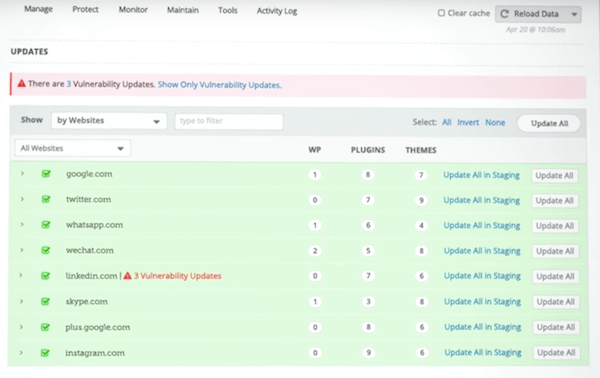The height and width of the screenshot is (378, 600).
Task: Click the Reload Data button
Action: 538,14
